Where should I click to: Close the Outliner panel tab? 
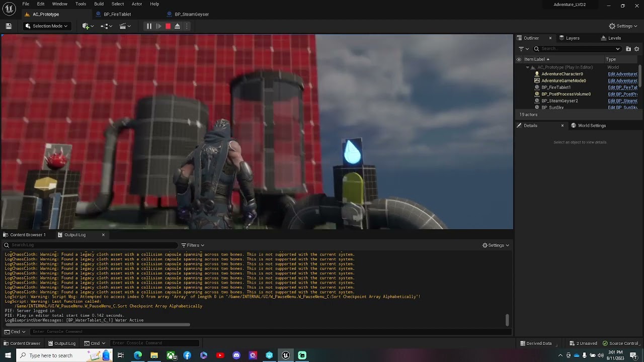(550, 38)
